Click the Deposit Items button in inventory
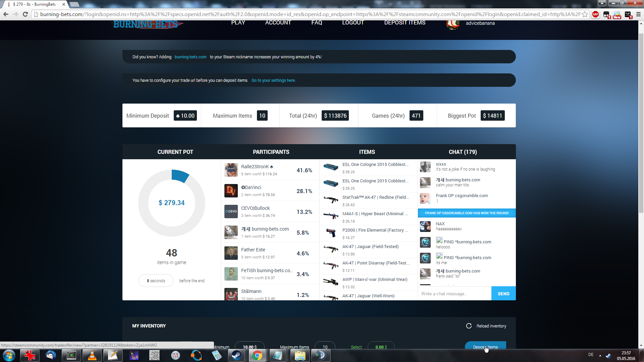This screenshot has height=362, width=644. click(x=485, y=346)
